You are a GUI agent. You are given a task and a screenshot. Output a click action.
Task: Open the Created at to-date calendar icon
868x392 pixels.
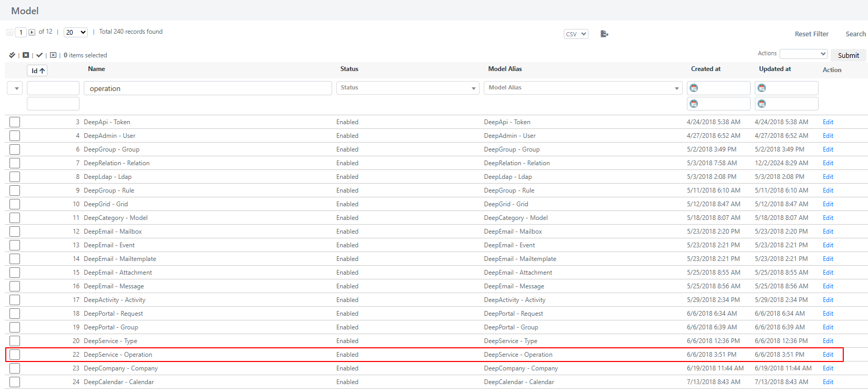(x=694, y=104)
